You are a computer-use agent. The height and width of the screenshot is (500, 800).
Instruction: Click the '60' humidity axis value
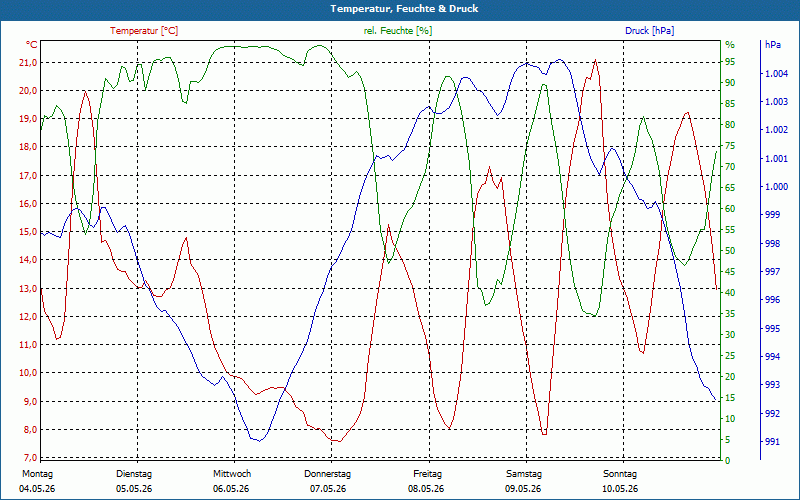click(731, 209)
